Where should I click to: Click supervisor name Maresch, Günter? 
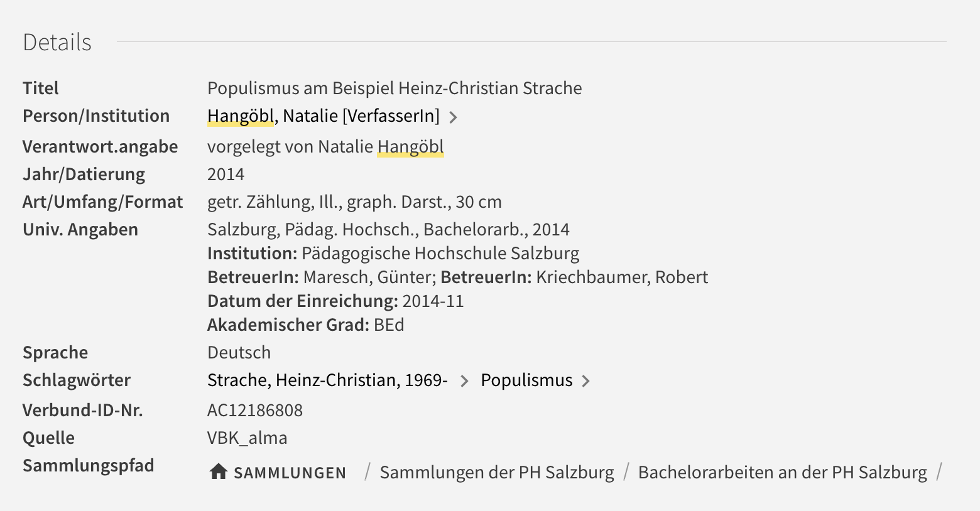(369, 277)
